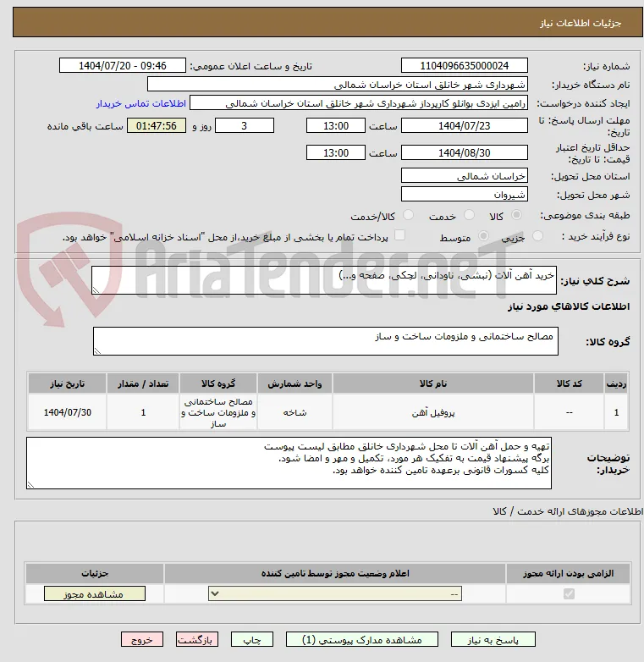Select the خدمت radio button
Viewport: 644px width, 662px height.
469,215
